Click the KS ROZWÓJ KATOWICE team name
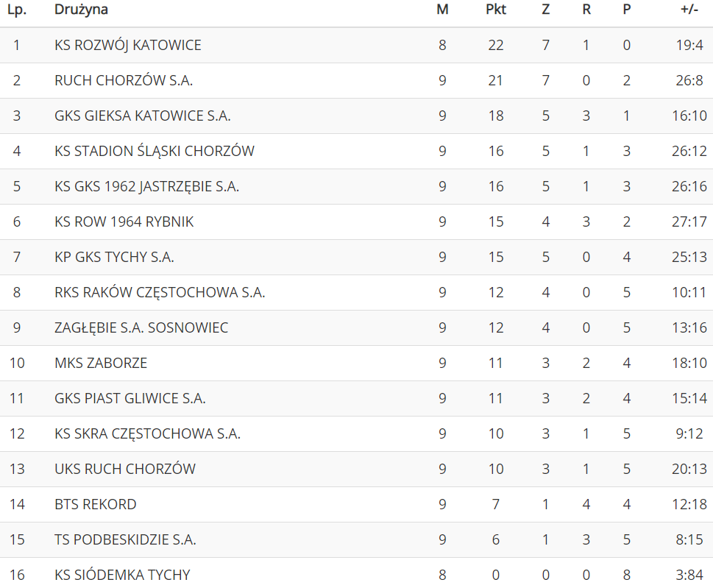This screenshot has height=588, width=713. 127,45
